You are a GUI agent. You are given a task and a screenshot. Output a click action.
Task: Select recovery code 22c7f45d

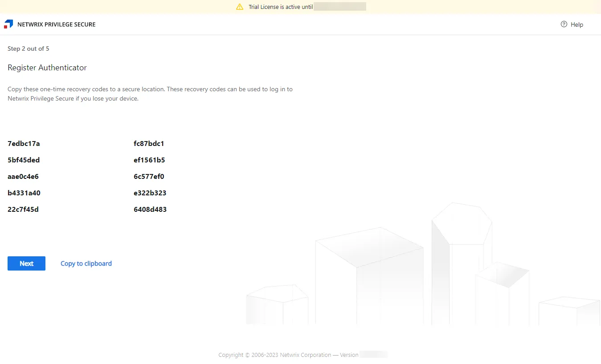coord(23,210)
